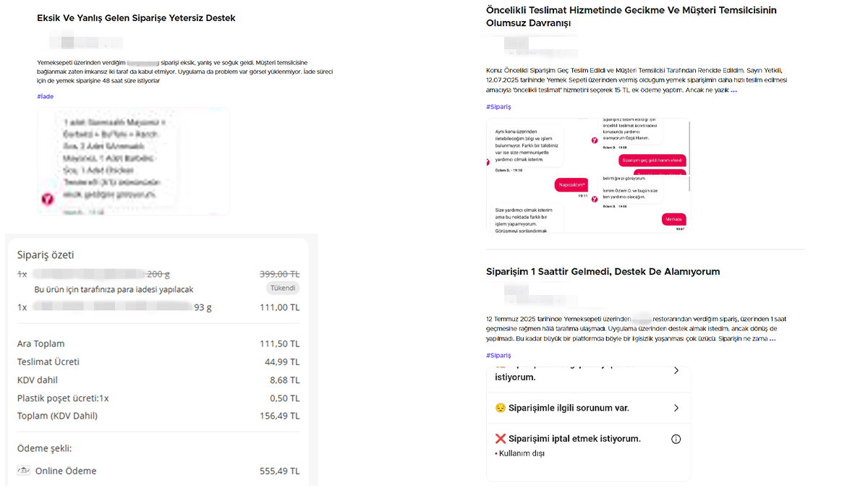Screen dimensions: 868x488
Task: Select the Siparişimle ilgili sorunum var option
Action: coord(569,408)
